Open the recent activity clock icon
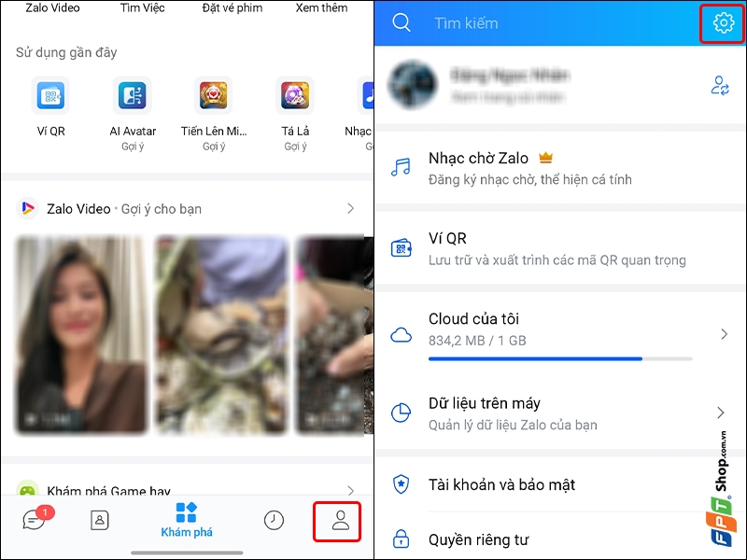The width and height of the screenshot is (747, 560). pyautogui.click(x=273, y=521)
